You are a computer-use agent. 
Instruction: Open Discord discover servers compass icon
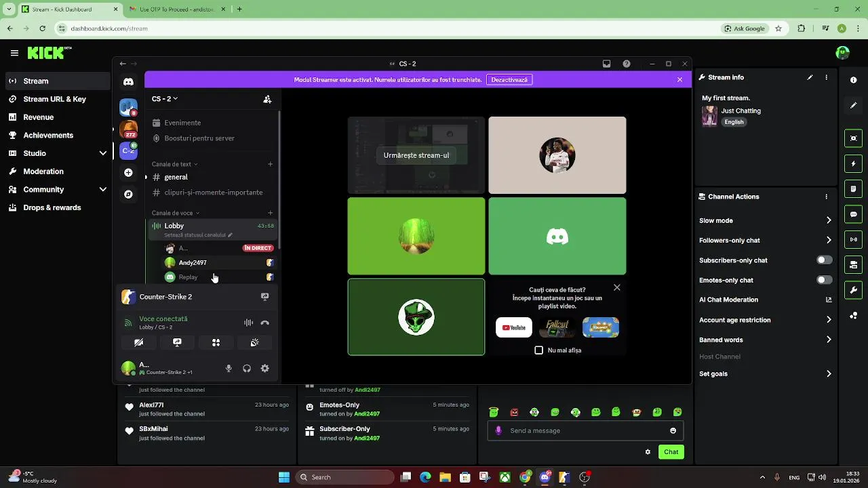tap(128, 195)
